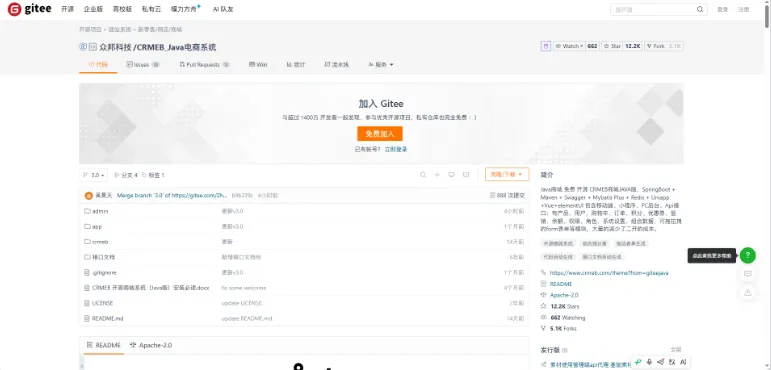The height and width of the screenshot is (370, 771).
Task: Click the 662 watchers count
Action: pos(592,46)
